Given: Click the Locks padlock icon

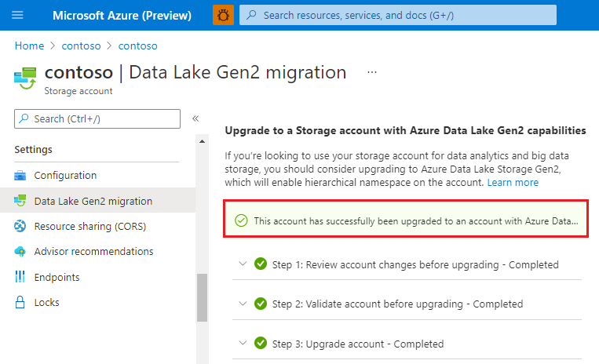Looking at the screenshot, I should click(x=20, y=303).
